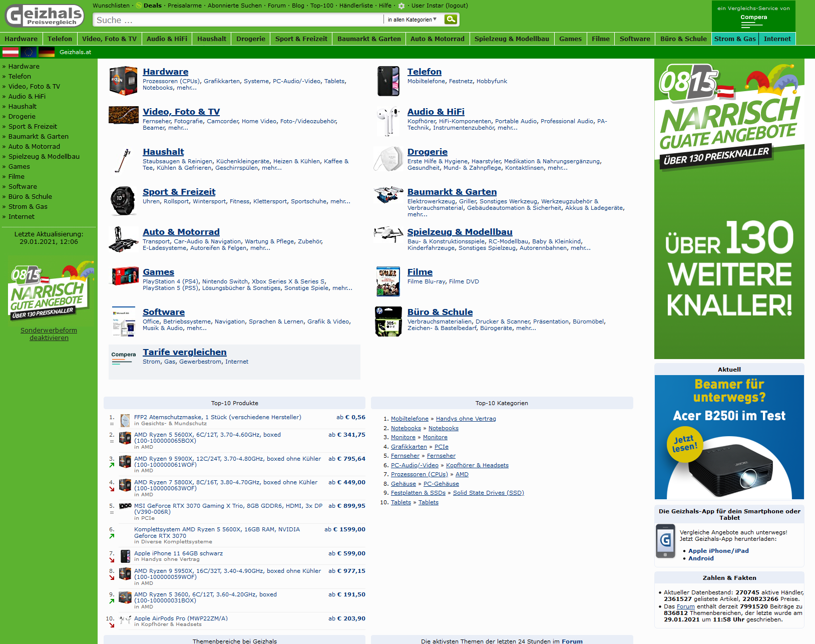
Task: Open 'Kopfhörer & Headsets' category link
Action: click(477, 465)
